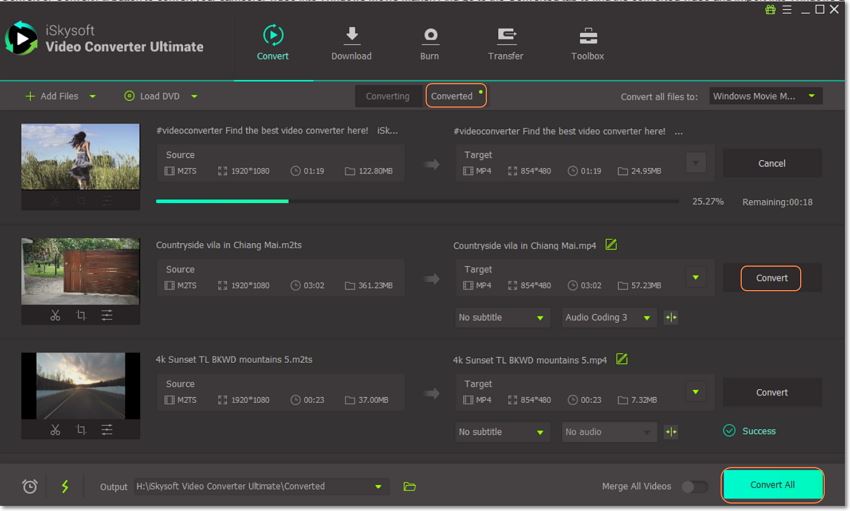This screenshot has width=850, height=511.
Task: Click the Success status text
Action: pyautogui.click(x=759, y=431)
